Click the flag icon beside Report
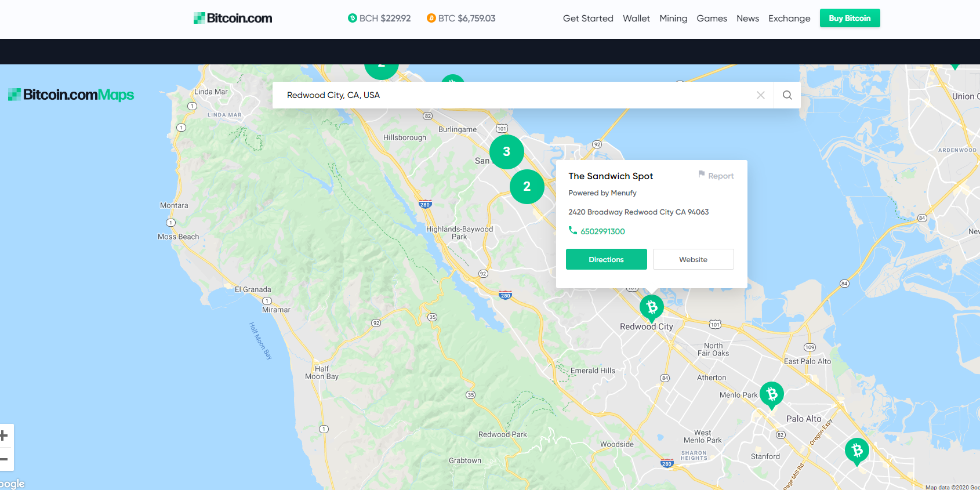980x490 pixels. point(702,174)
